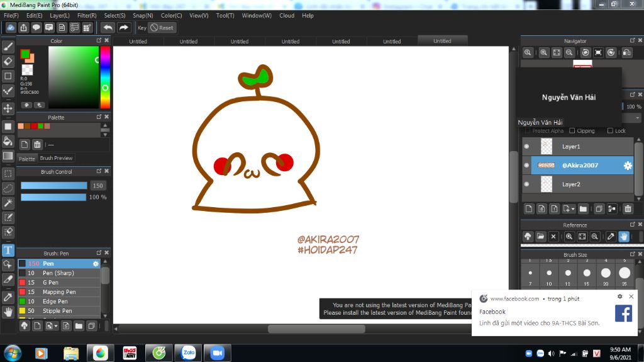
Task: Select the Lasso tool
Action: [x=8, y=188]
